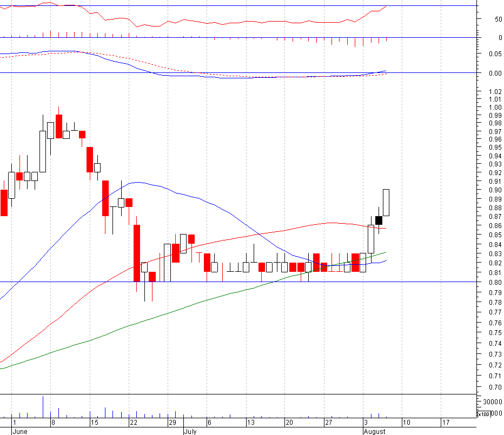Select the August month label

(x=374, y=431)
